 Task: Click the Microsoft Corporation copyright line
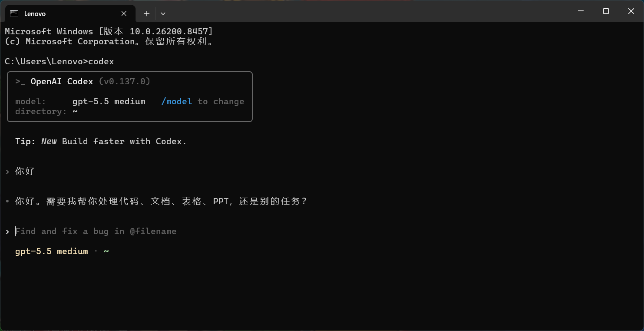[x=109, y=42]
